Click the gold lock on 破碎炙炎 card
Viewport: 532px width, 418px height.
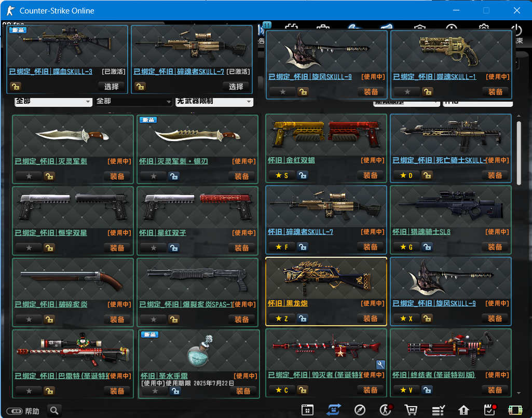[49, 319]
